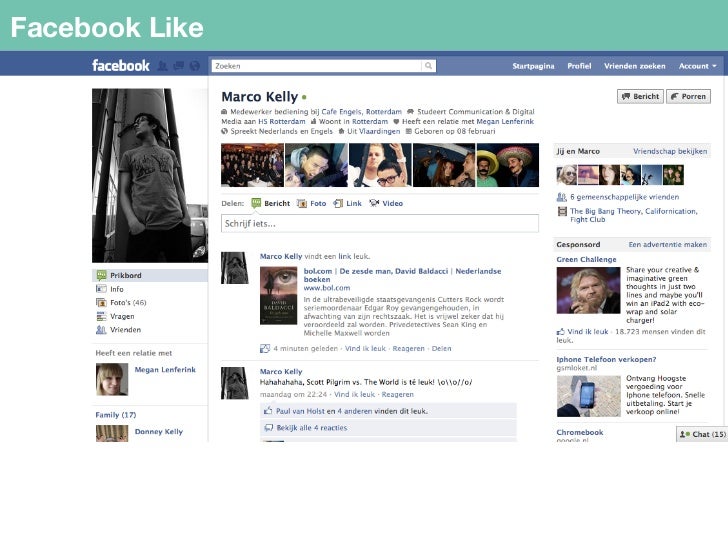Like the Green Challenge ad thumbs-up
Image resolution: width=728 pixels, height=546 pixels.
click(x=561, y=332)
